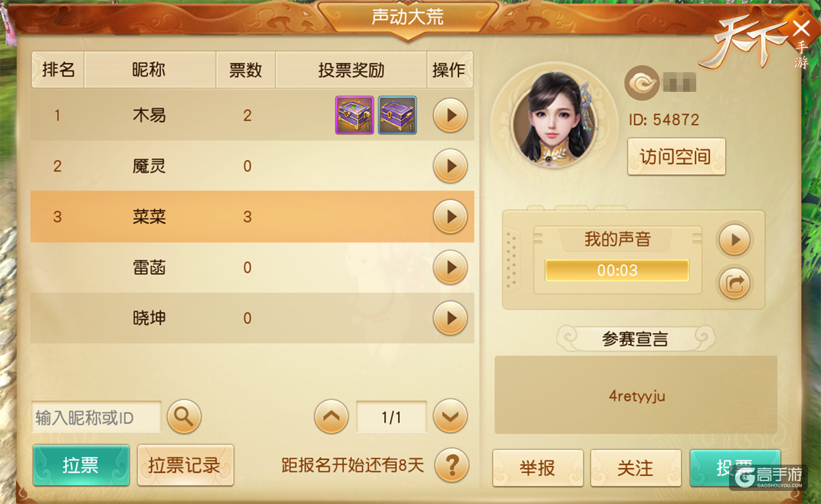Viewport: 821px width, 504px height.
Task: Open 拉票记录
Action: [x=185, y=465]
